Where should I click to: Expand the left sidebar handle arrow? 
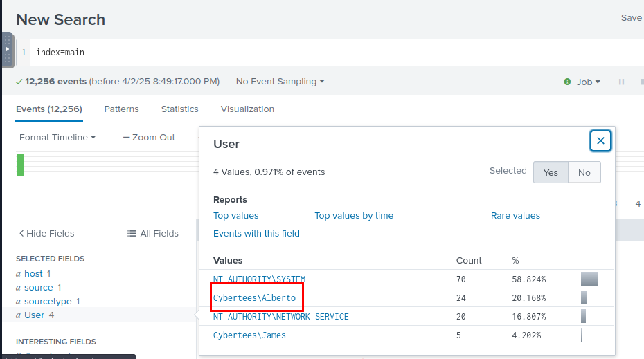7,49
